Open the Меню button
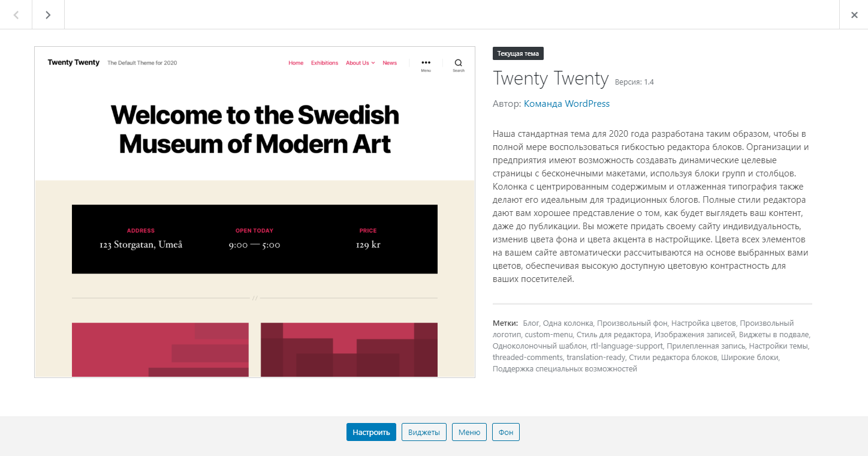The image size is (868, 456). point(469,432)
